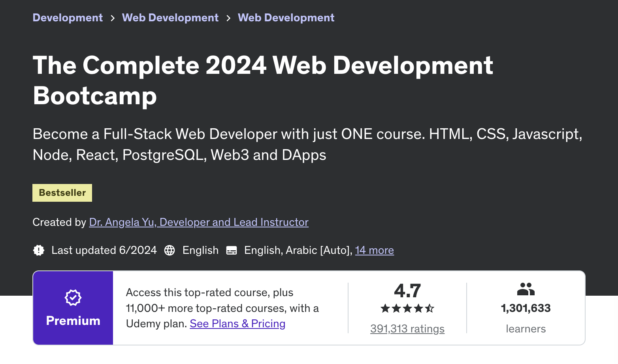Click the course subtitle description text
618x364 pixels.
[x=307, y=144]
